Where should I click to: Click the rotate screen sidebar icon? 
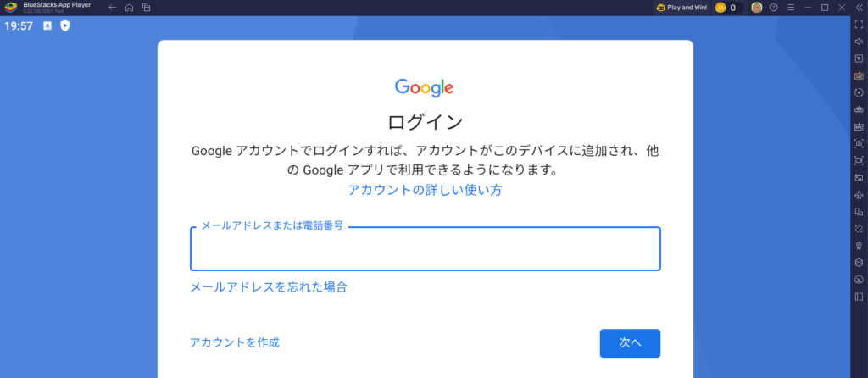click(x=859, y=211)
